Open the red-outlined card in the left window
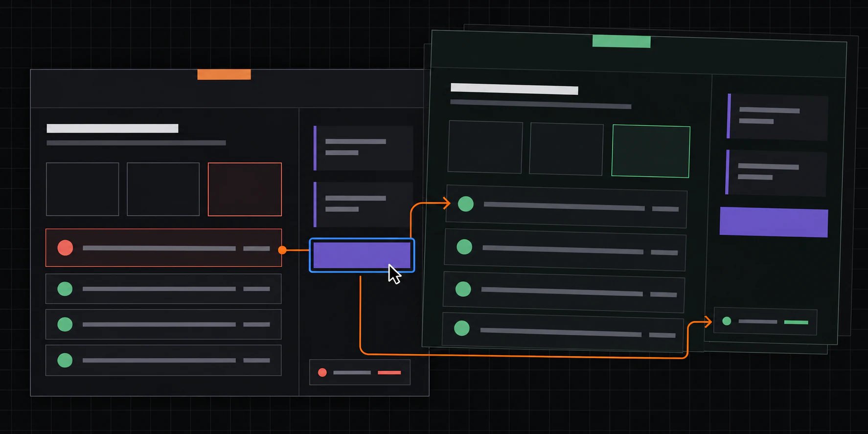The height and width of the screenshot is (434, 868). tap(245, 189)
